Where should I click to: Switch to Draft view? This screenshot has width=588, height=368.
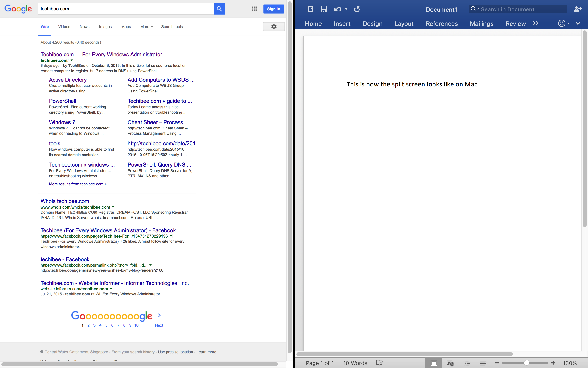(x=483, y=363)
